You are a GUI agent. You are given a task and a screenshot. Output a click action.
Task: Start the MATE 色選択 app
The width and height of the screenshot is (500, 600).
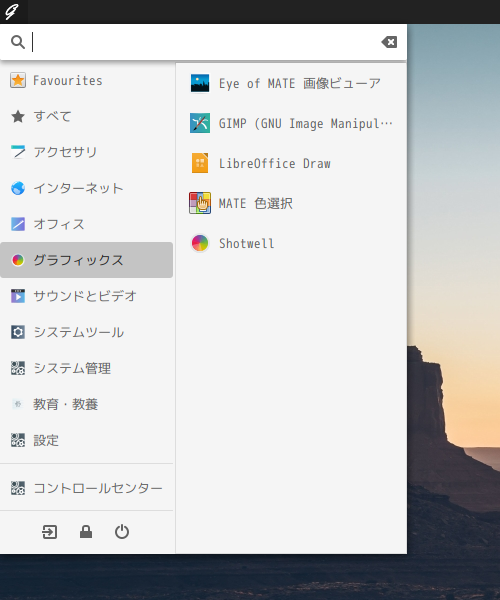pyautogui.click(x=291, y=203)
